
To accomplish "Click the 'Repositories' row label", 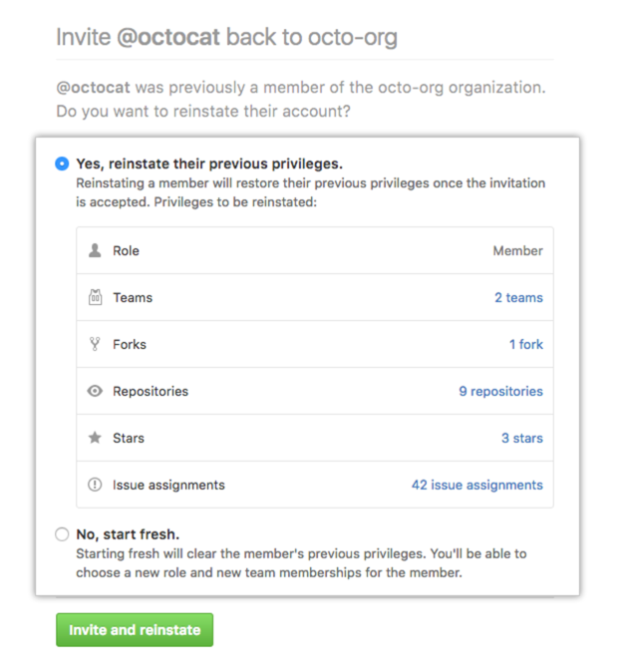I will click(x=150, y=391).
